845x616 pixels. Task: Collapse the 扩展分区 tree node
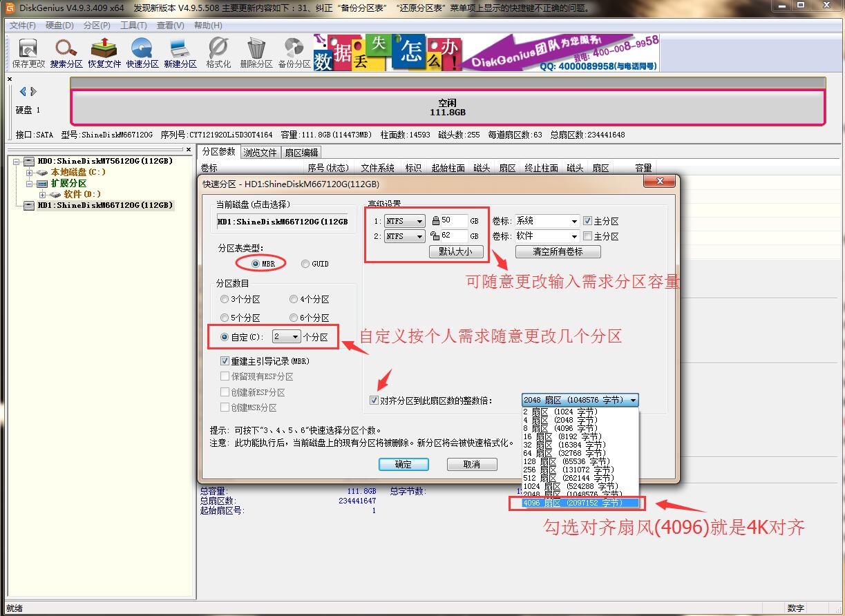[29, 184]
